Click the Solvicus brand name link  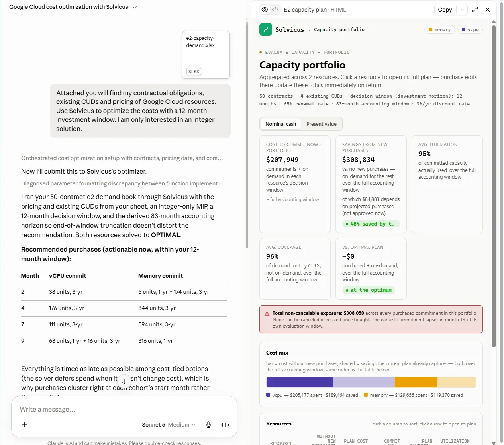pos(290,30)
